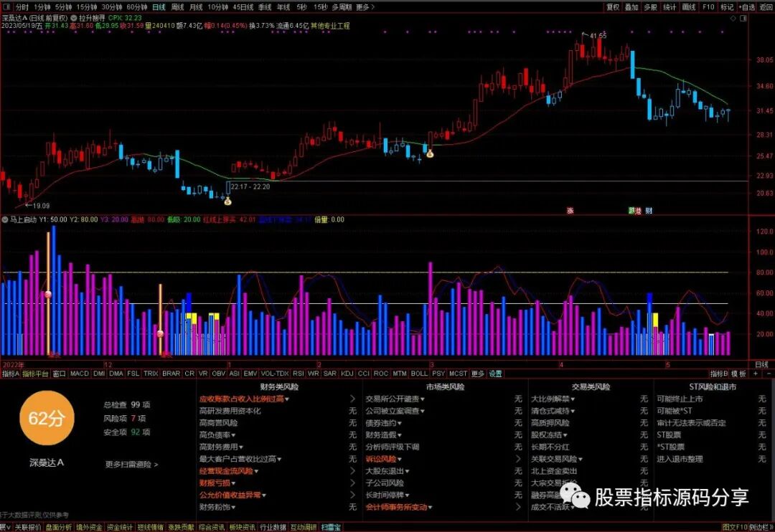Switch chart to 年线 period
This screenshot has height=532, width=775.
tap(283, 7)
